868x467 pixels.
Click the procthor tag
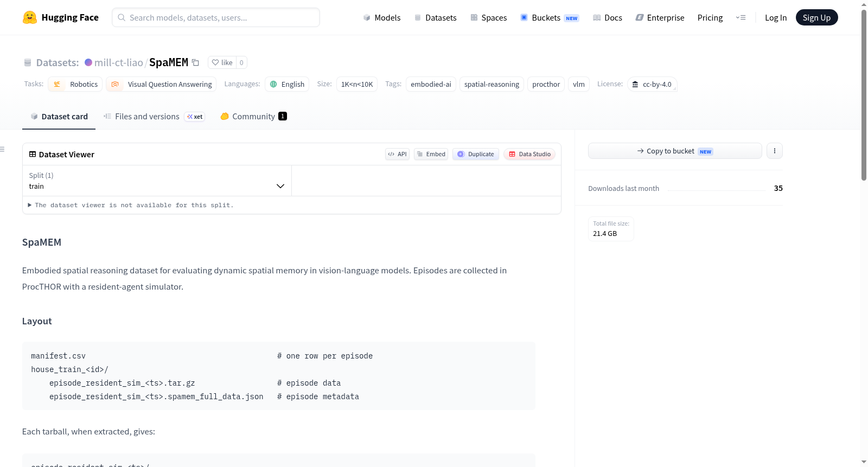click(546, 84)
